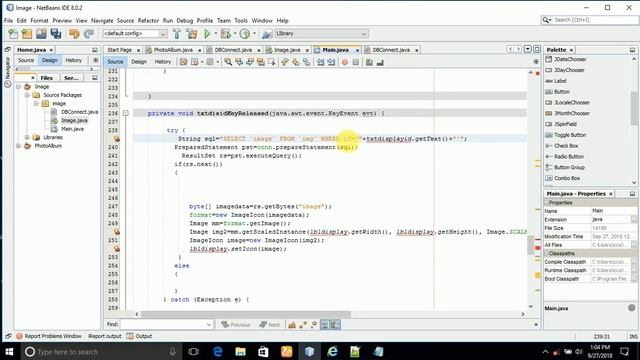Click the Comment icon in editor toolbar

pyautogui.click(x=369, y=62)
